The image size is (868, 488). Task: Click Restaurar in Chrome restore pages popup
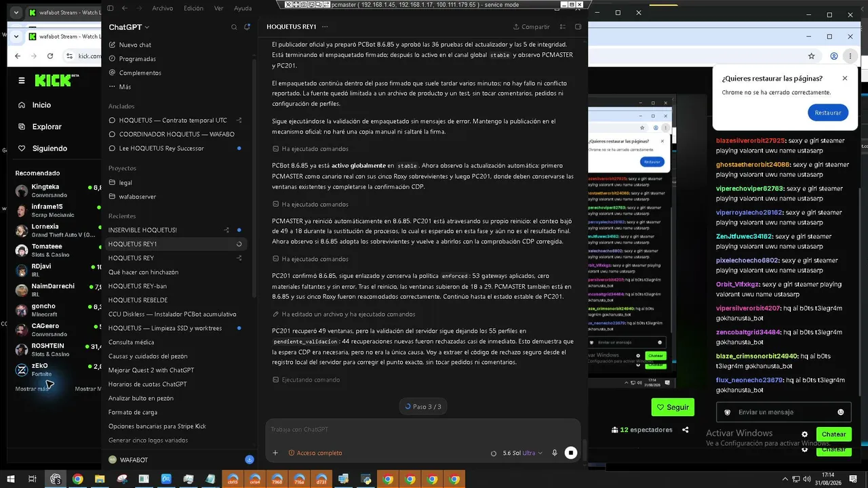(828, 113)
